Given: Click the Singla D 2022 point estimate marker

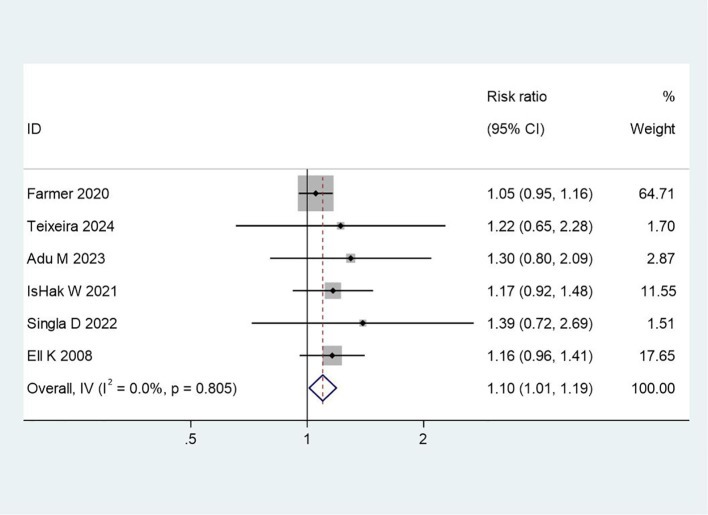Looking at the screenshot, I should point(363,323).
